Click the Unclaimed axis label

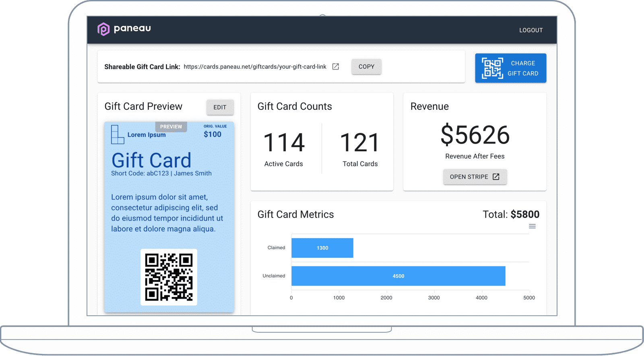point(274,276)
